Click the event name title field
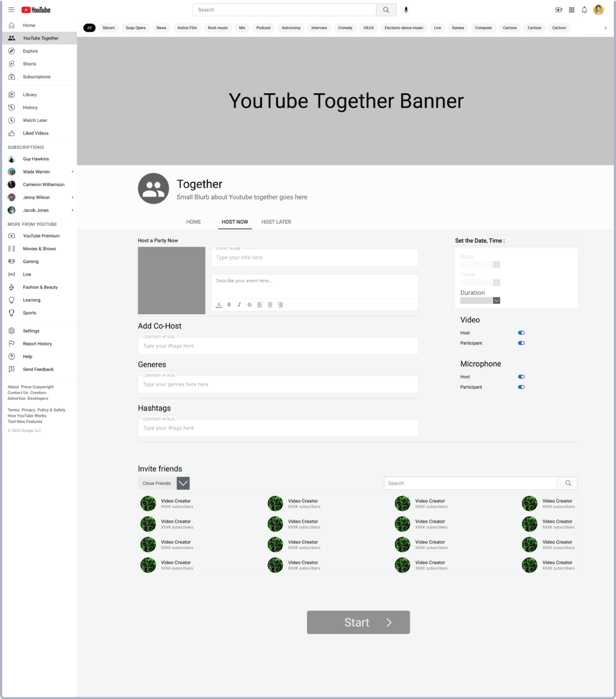 [314, 258]
